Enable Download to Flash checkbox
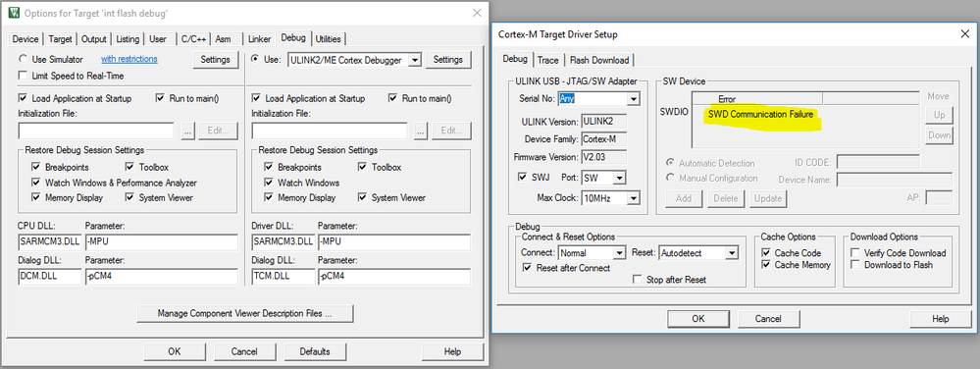The width and height of the screenshot is (980, 369). [x=855, y=265]
